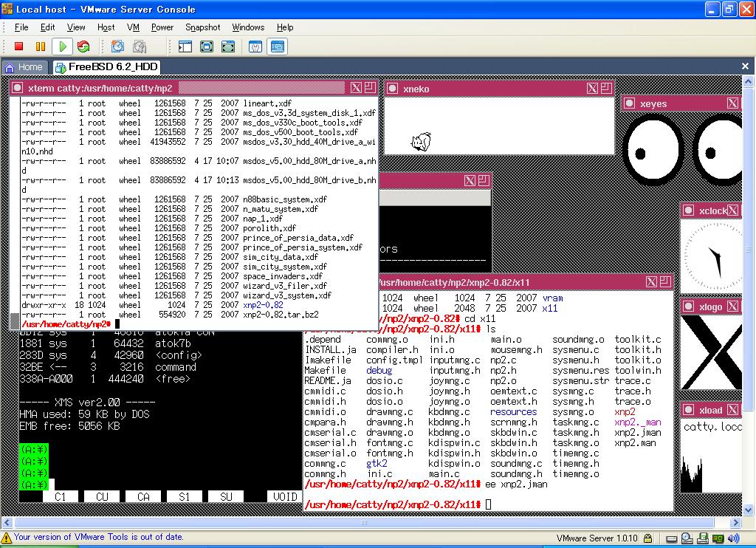The width and height of the screenshot is (756, 548).
Task: Open the Power menu
Action: click(162, 27)
